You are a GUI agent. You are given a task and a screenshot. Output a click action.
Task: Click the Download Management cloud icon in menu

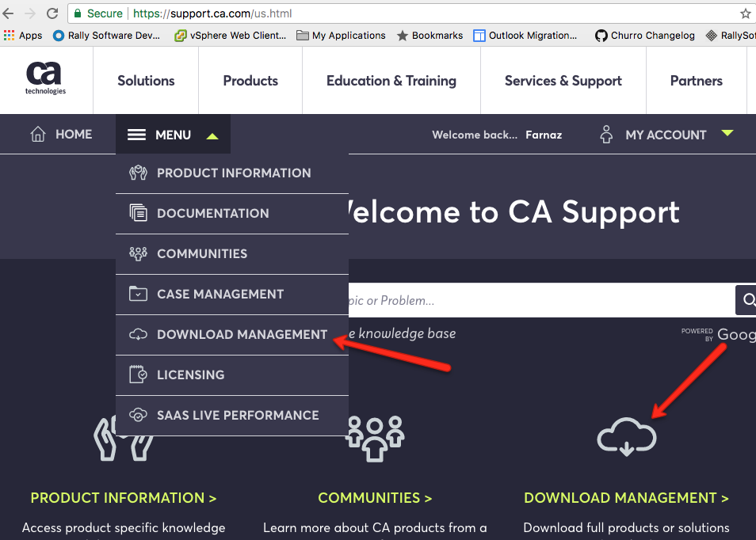[x=138, y=334]
